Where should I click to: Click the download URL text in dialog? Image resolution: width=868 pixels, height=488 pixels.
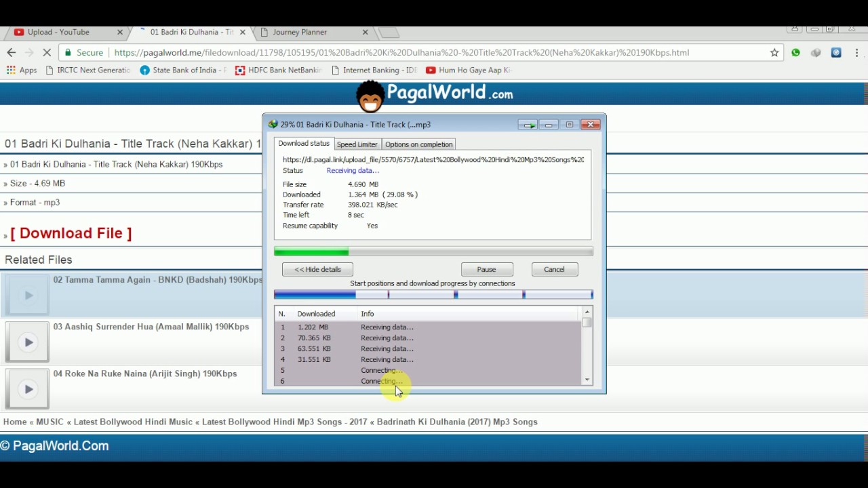pyautogui.click(x=433, y=160)
